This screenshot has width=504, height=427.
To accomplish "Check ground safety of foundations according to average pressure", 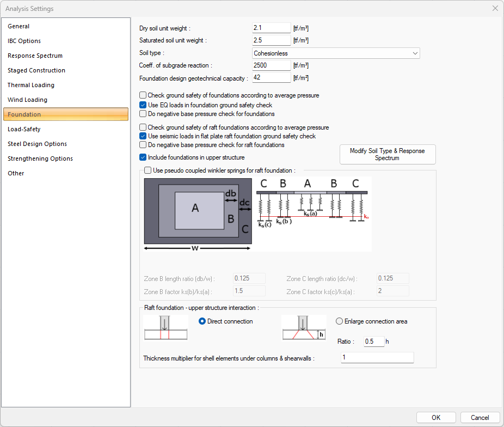I will click(143, 95).
